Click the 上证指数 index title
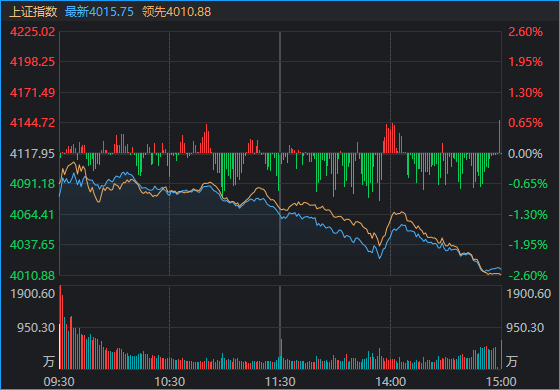Viewport: 560px width, 390px height. pyautogui.click(x=33, y=11)
